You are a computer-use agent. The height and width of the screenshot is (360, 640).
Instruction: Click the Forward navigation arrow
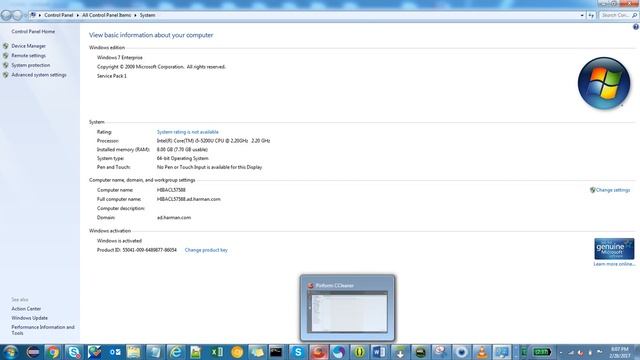pyautogui.click(x=17, y=16)
